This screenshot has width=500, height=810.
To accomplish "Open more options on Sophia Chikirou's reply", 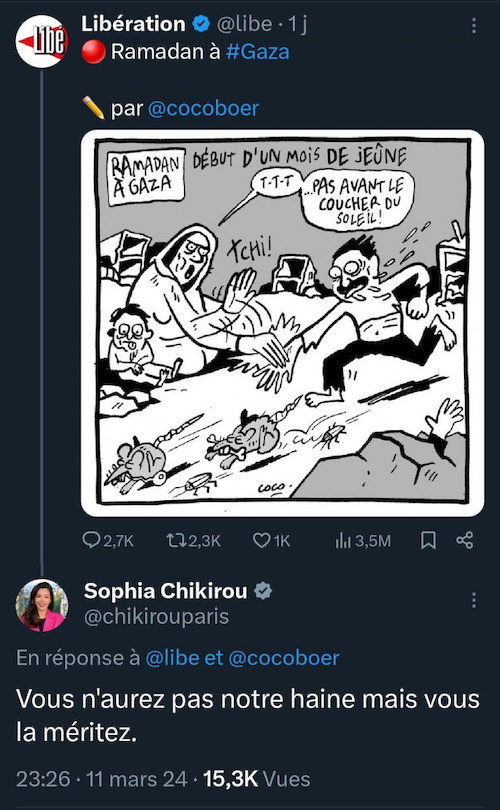I will [474, 600].
